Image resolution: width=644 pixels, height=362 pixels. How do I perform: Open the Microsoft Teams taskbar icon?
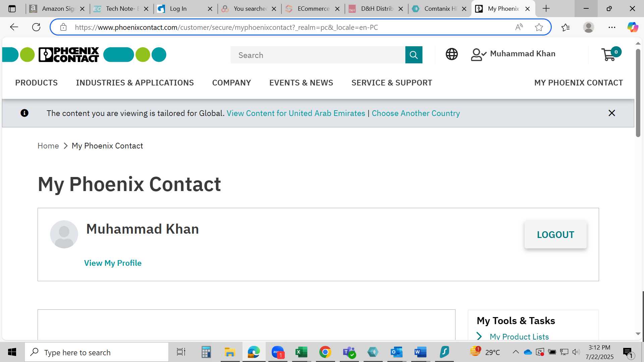tap(349, 352)
